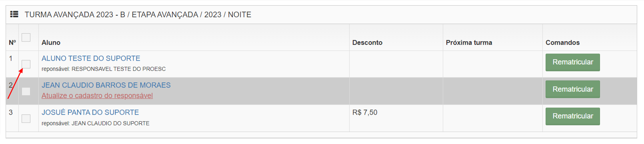
Task: Click the Próxima turma column header
Action: click(469, 42)
